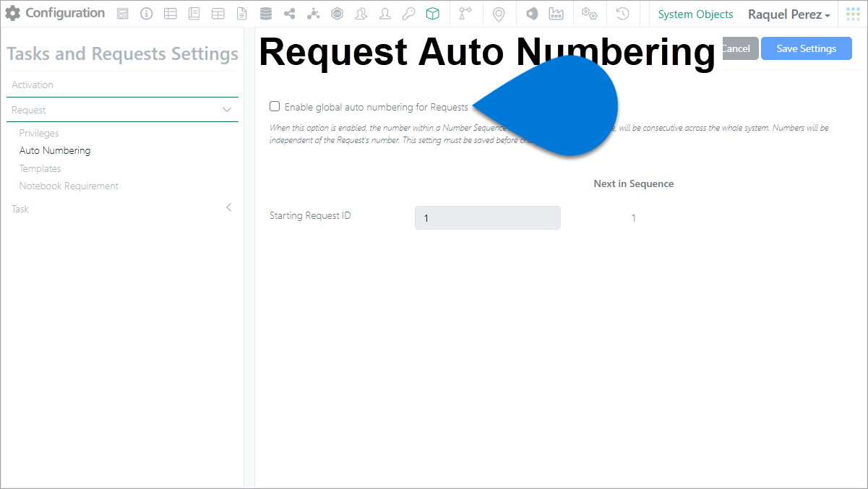Expand the Task section chevron
Screen dimensions: 868x489
228,208
